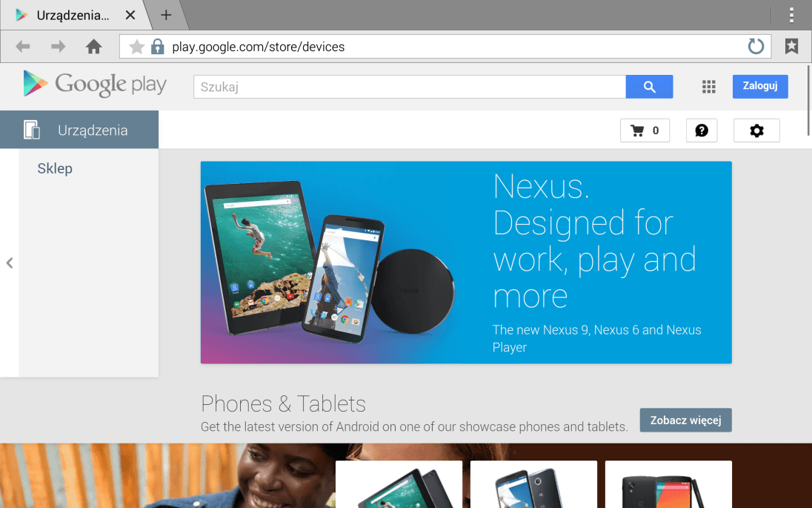
Task: Open the browser three-dot menu
Action: click(791, 15)
